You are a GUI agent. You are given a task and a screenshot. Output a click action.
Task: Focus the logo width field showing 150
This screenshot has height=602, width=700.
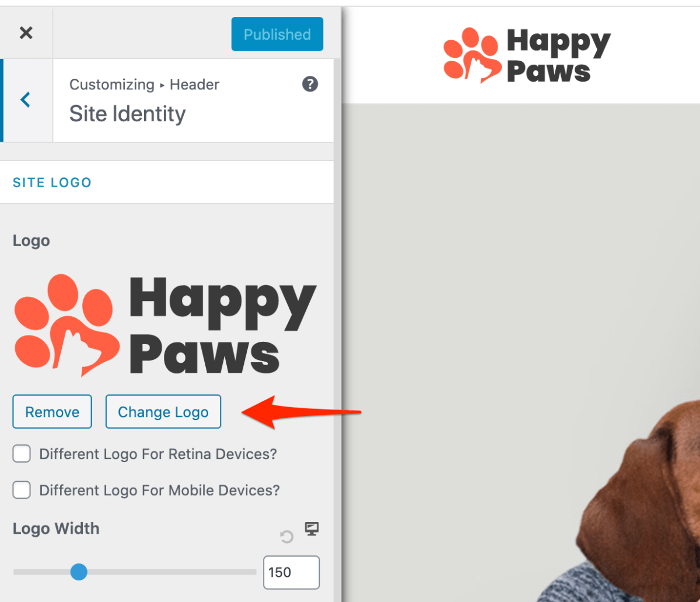tap(291, 572)
